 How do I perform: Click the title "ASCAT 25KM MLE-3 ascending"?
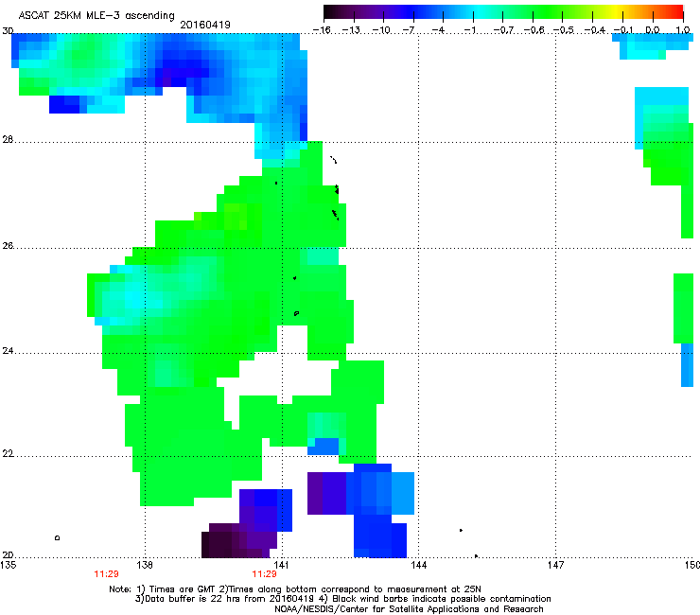pos(96,15)
